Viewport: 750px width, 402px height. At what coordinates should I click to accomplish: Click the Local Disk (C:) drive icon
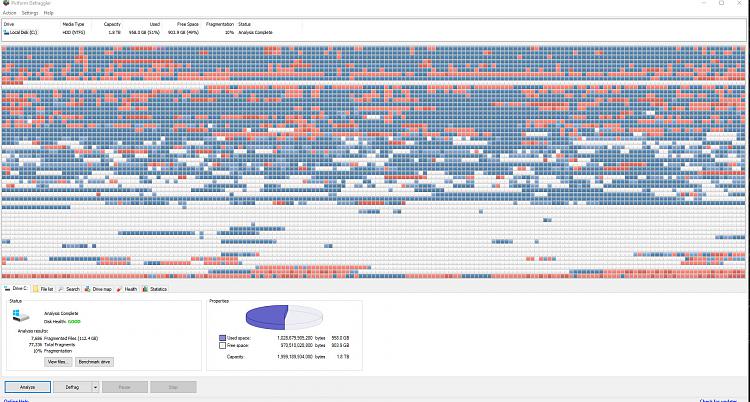pyautogui.click(x=6, y=33)
